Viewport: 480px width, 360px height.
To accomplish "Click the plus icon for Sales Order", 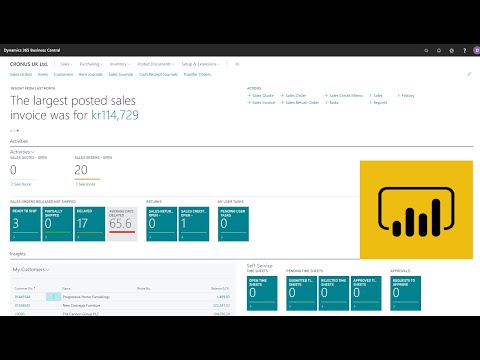I will click(x=282, y=95).
